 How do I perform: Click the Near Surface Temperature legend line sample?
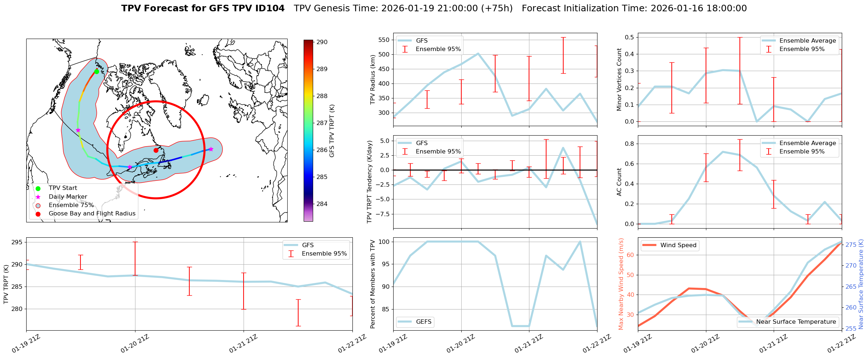(745, 322)
